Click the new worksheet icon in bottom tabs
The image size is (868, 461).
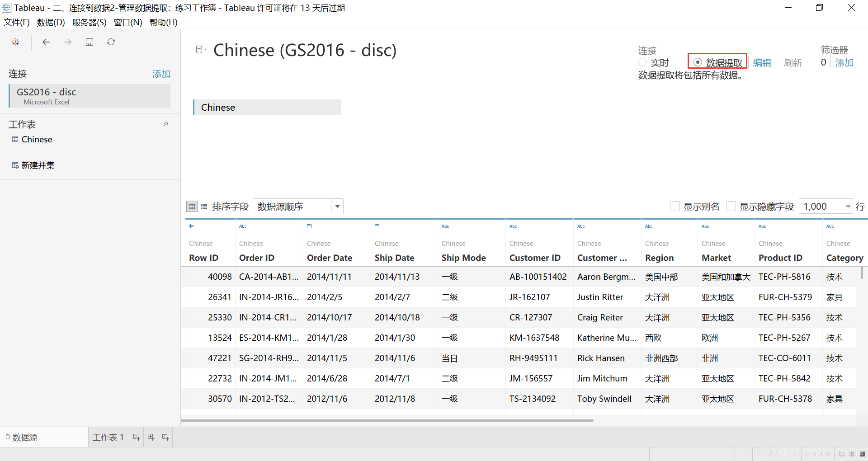(137, 437)
